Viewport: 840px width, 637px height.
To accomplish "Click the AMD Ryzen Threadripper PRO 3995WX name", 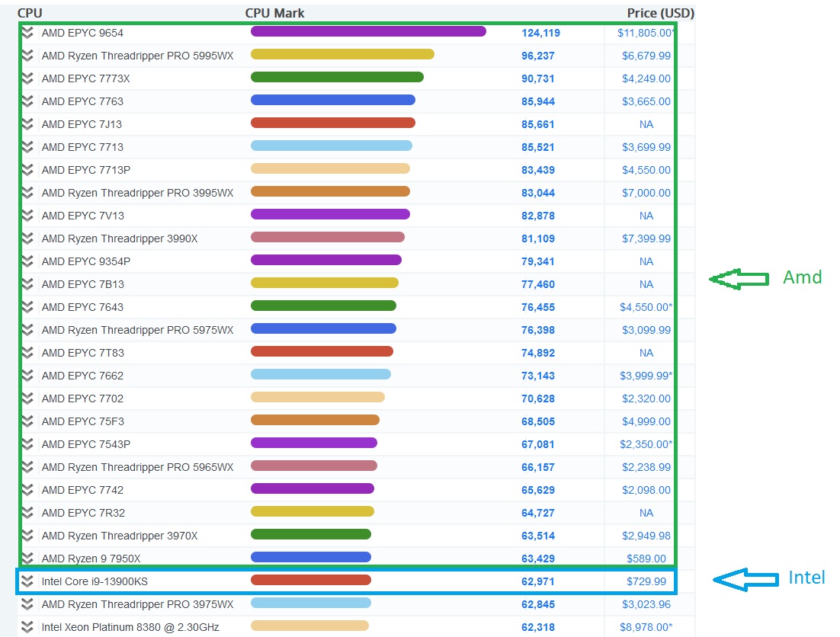I will (x=138, y=194).
